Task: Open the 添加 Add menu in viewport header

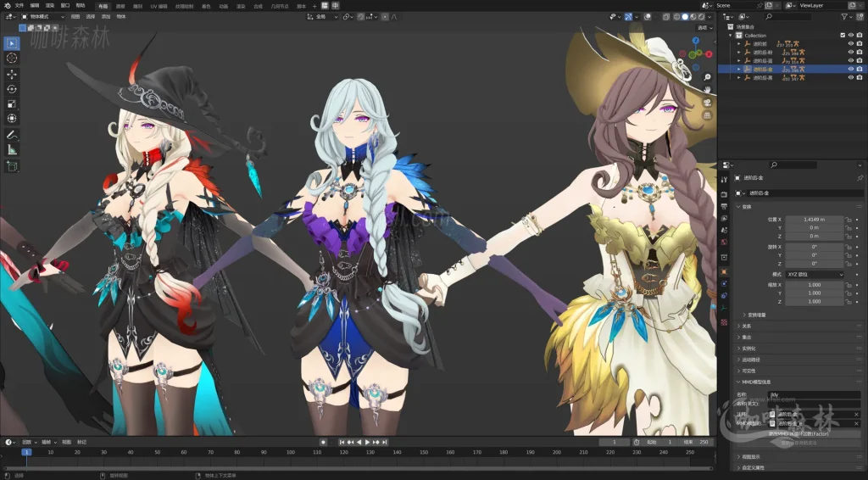Action: click(106, 17)
